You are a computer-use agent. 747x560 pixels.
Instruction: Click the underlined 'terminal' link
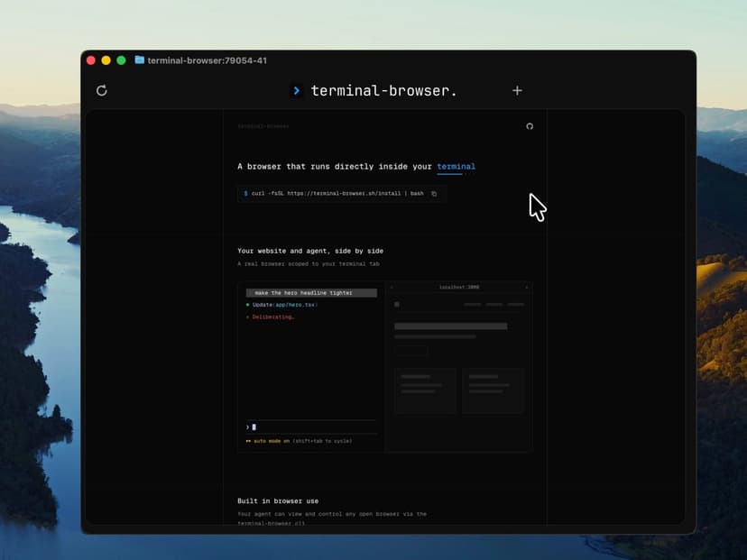pos(456,167)
